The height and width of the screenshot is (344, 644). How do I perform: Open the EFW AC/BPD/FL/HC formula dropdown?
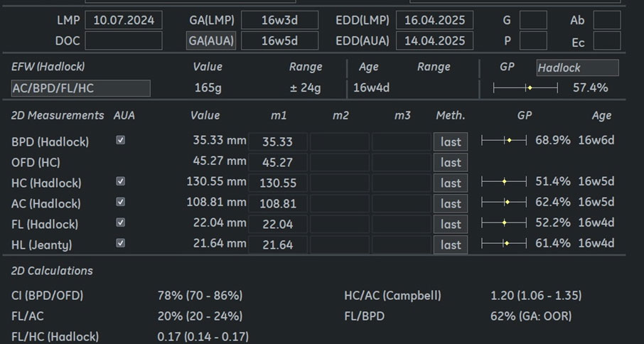[81, 88]
